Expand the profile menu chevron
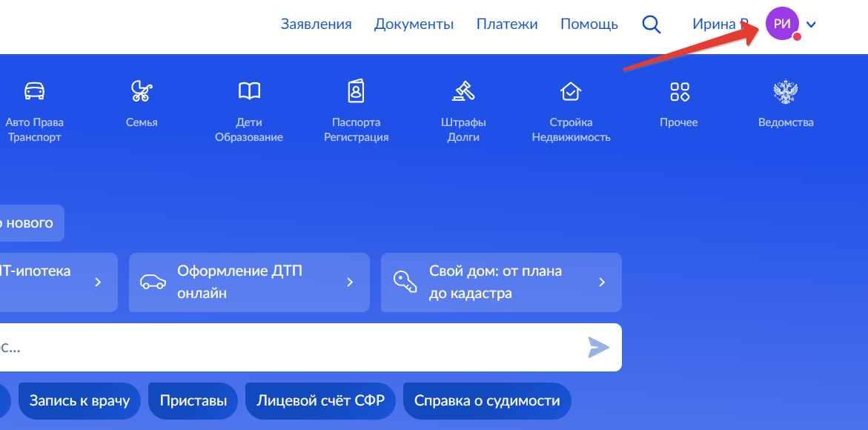Screen dimensions: 868x430 pos(811,24)
